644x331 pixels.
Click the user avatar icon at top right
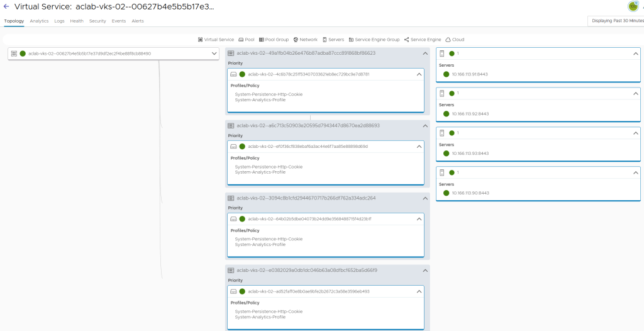[633, 6]
